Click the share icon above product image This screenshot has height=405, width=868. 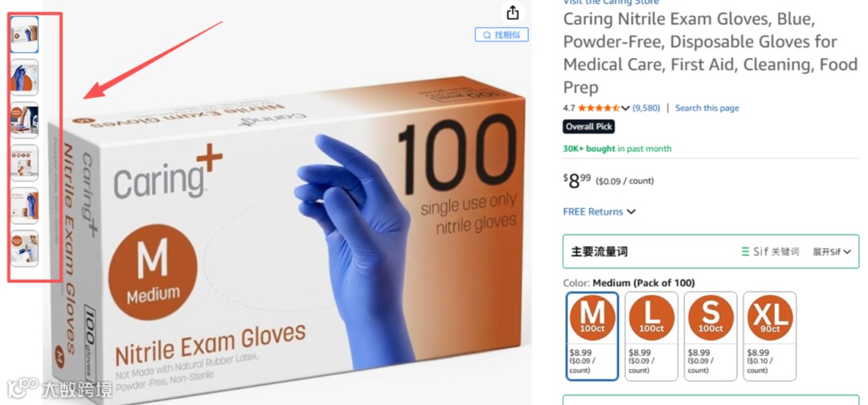(513, 12)
